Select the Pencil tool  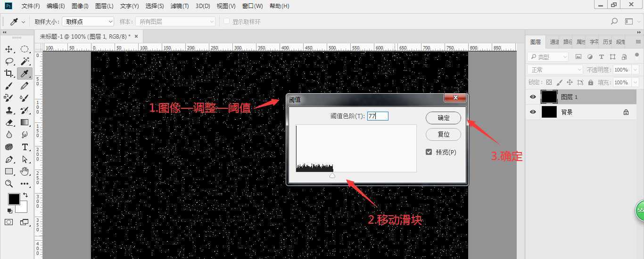[25, 86]
